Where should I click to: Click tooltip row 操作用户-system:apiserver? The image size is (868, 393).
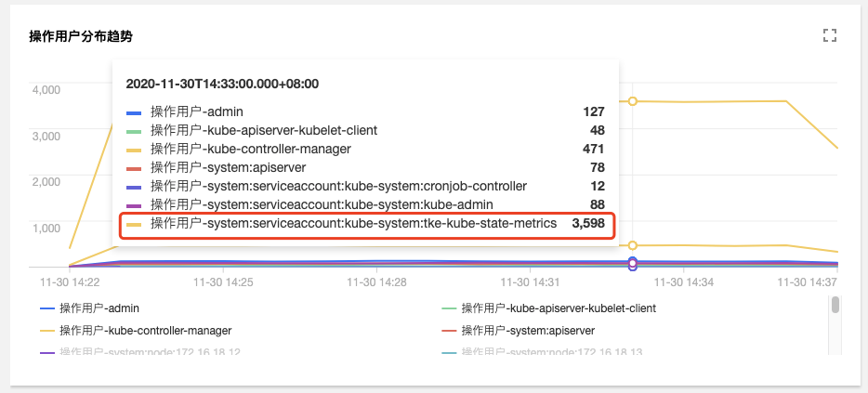click(x=365, y=167)
